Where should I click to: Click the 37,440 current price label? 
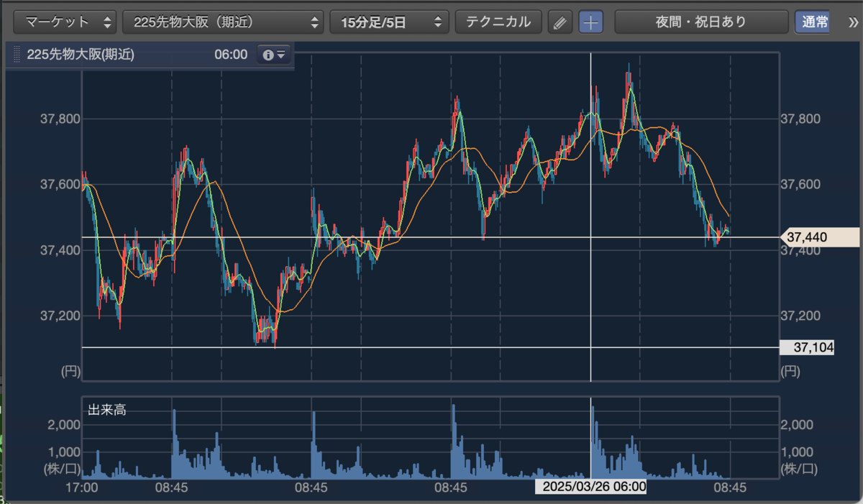(x=819, y=237)
